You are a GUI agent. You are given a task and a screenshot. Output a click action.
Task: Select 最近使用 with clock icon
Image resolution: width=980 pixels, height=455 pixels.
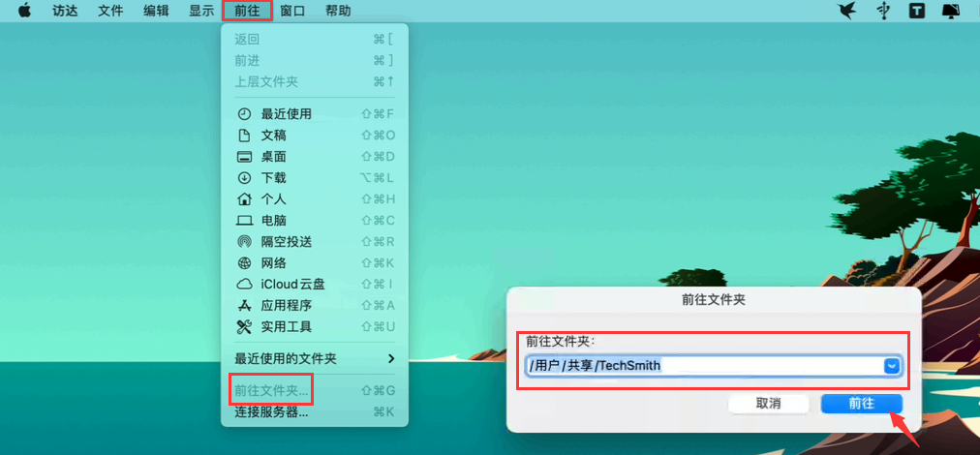[x=286, y=113]
